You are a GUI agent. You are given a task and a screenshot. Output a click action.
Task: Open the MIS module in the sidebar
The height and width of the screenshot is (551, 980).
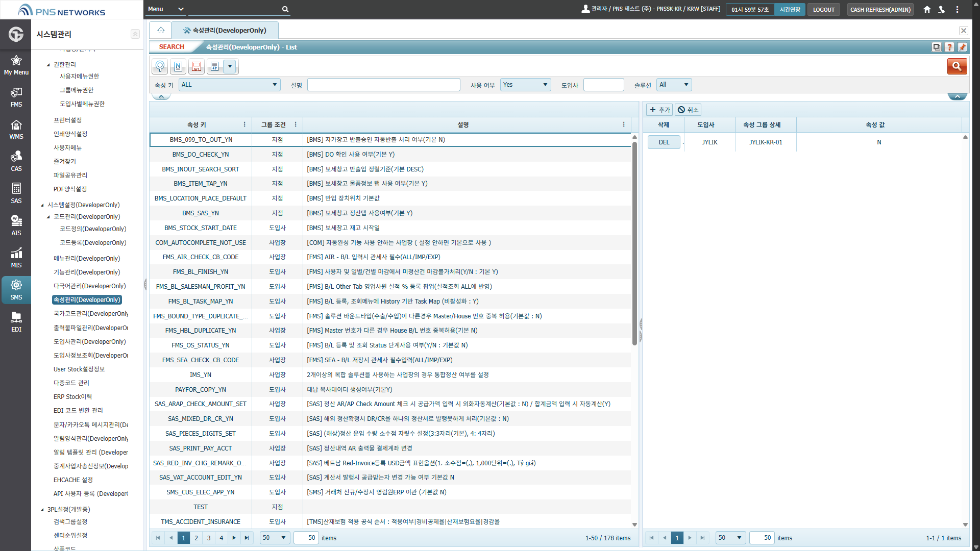[x=16, y=258]
